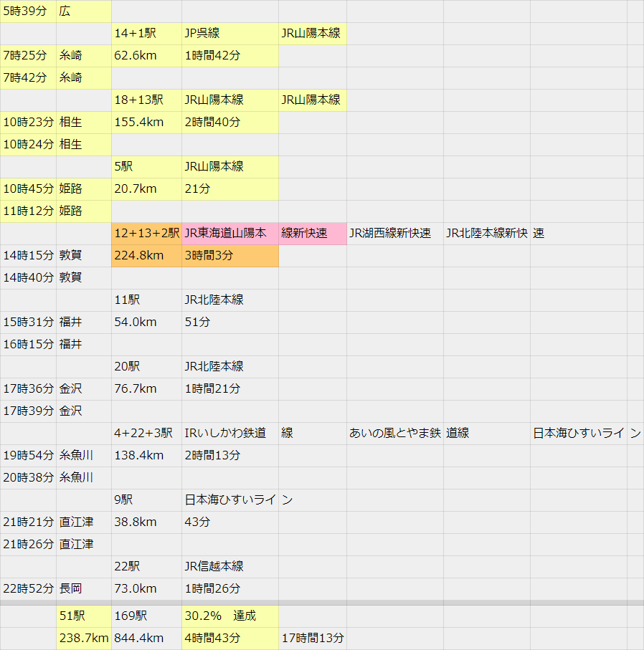Click the 21分 duration cell
The height and width of the screenshot is (650, 644).
click(x=230, y=189)
